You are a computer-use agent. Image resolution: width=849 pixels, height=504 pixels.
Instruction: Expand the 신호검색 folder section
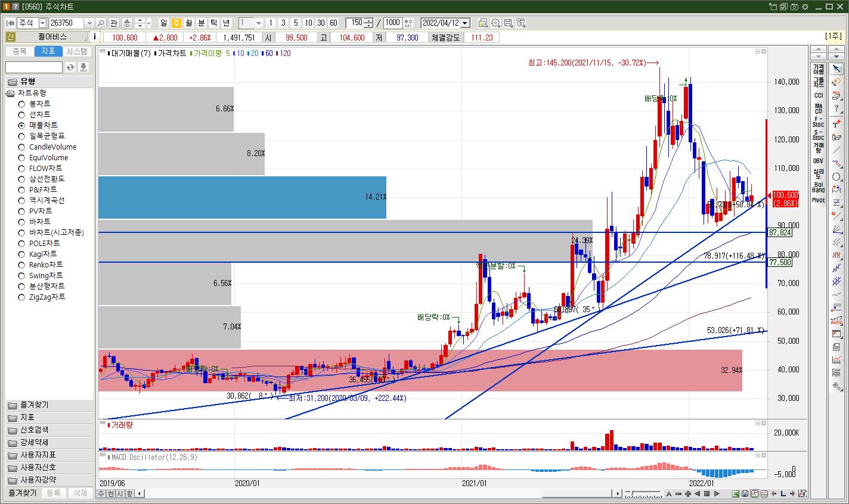pyautogui.click(x=50, y=430)
